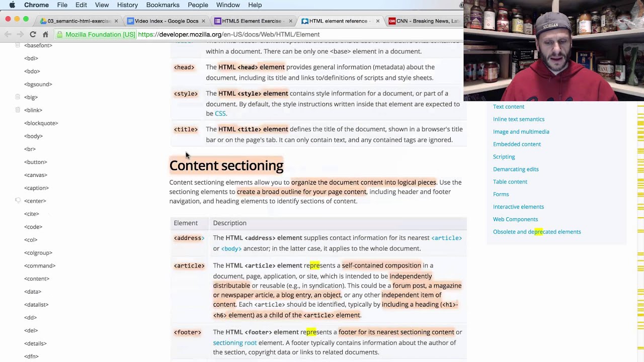The image size is (644, 362).
Task: Jump to Inline text semantics section
Action: (519, 119)
